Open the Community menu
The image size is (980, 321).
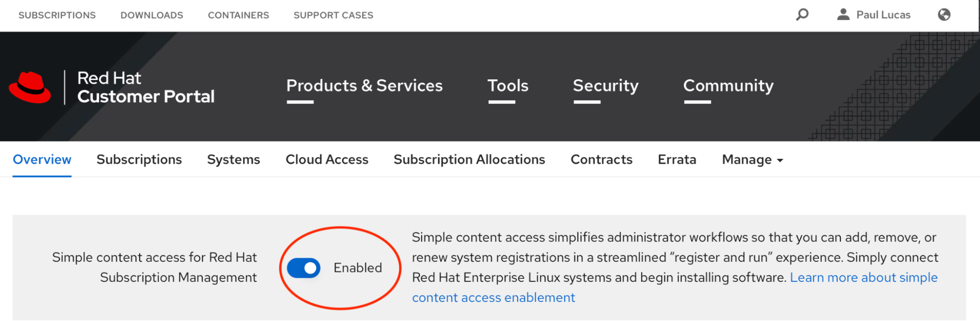pyautogui.click(x=728, y=86)
